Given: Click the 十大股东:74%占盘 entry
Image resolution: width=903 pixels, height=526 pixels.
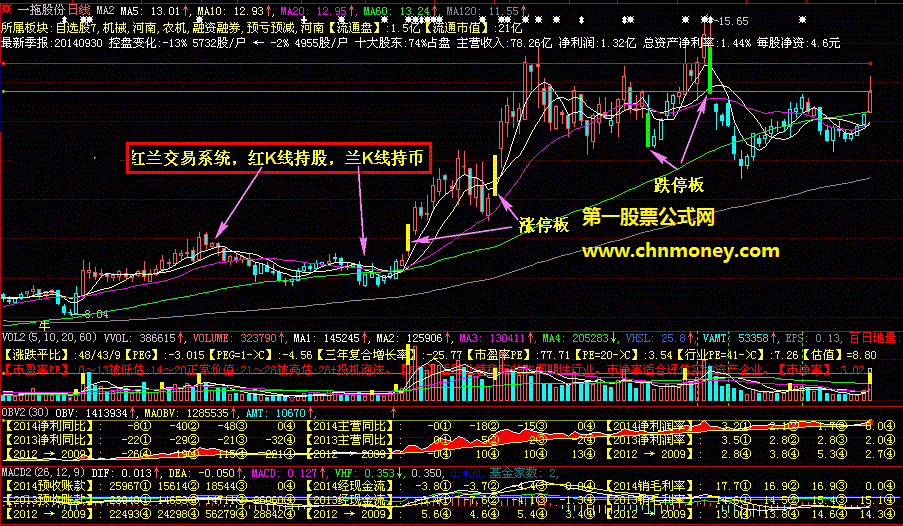Looking at the screenshot, I should (402, 43).
